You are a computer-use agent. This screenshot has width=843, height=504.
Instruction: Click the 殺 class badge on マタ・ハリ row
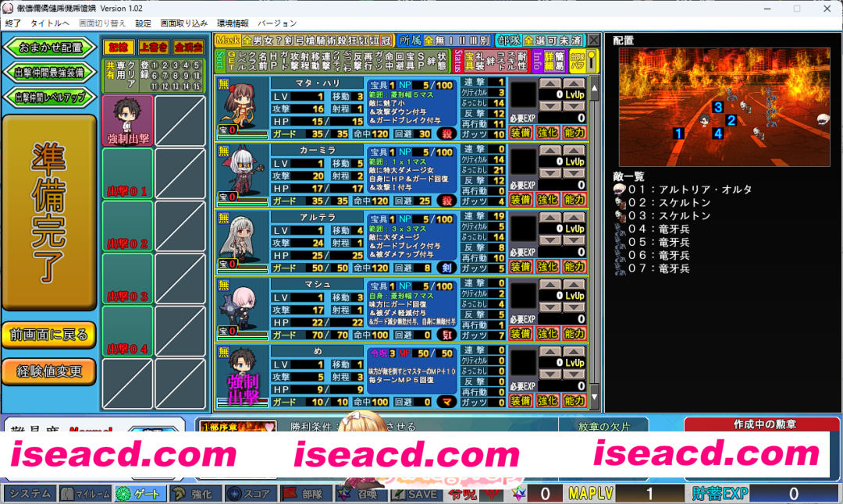pyautogui.click(x=446, y=133)
